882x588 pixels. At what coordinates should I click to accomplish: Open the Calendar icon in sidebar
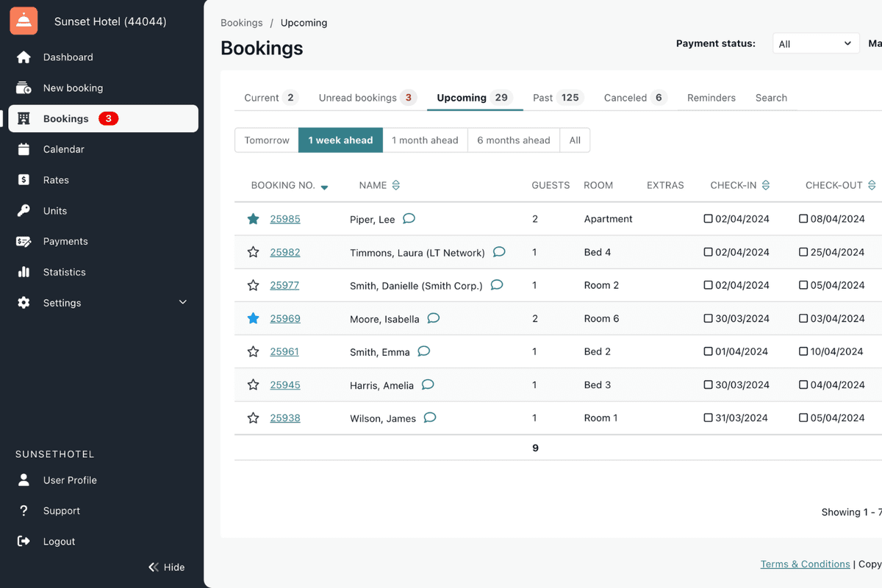(x=24, y=149)
